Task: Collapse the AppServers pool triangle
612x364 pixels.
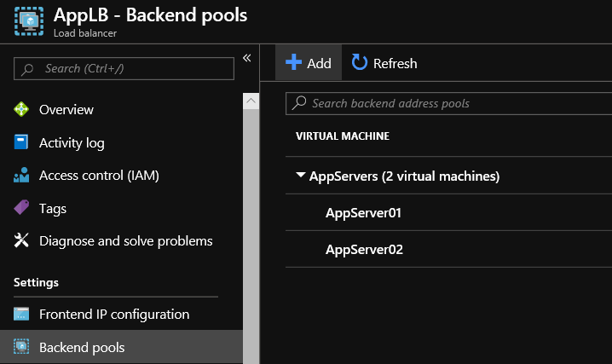Action: [x=301, y=175]
